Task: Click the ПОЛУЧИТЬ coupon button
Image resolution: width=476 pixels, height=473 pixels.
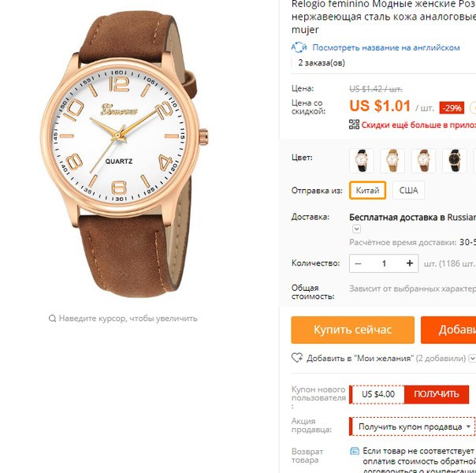Action: point(437,394)
